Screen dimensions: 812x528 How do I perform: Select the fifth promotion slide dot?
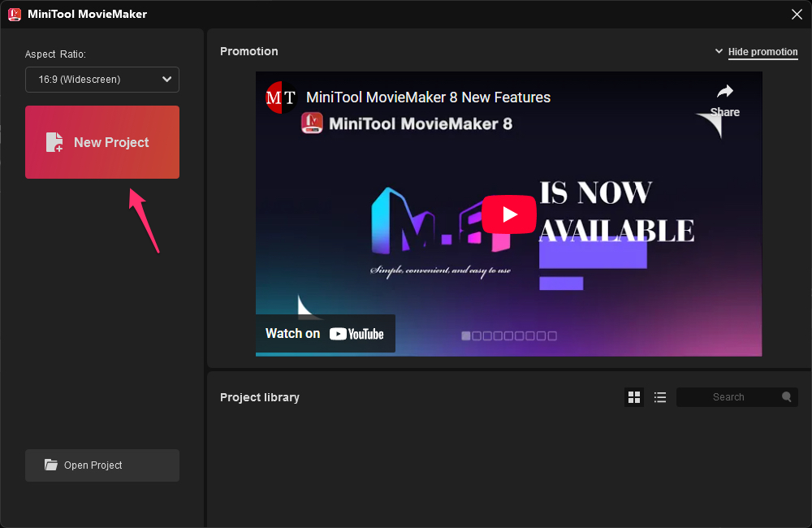point(509,335)
